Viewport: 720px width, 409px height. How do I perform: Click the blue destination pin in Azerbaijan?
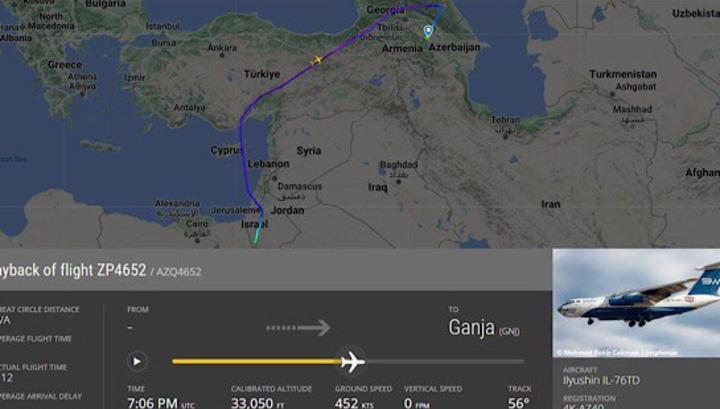428,31
